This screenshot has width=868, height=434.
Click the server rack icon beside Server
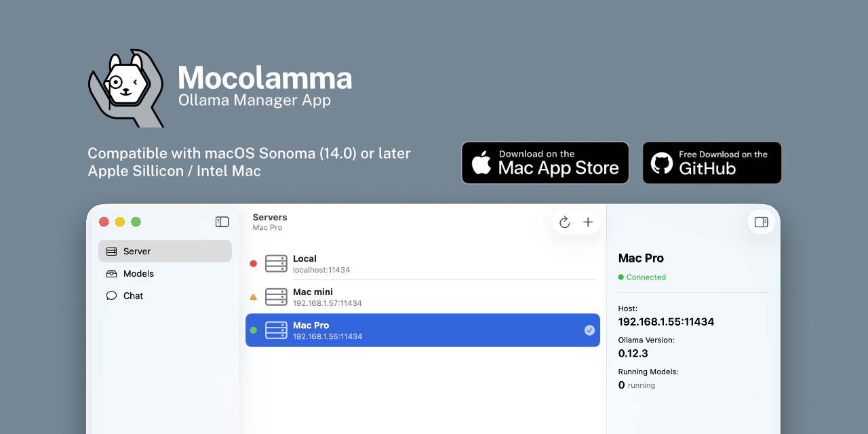(112, 251)
